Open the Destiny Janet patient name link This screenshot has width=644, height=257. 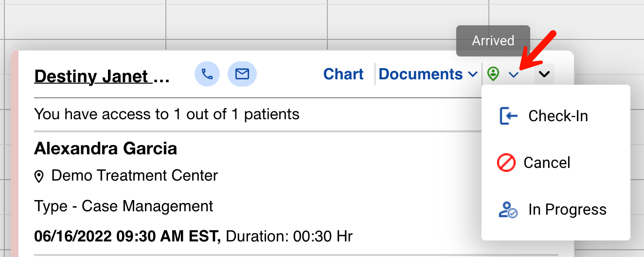tap(102, 76)
